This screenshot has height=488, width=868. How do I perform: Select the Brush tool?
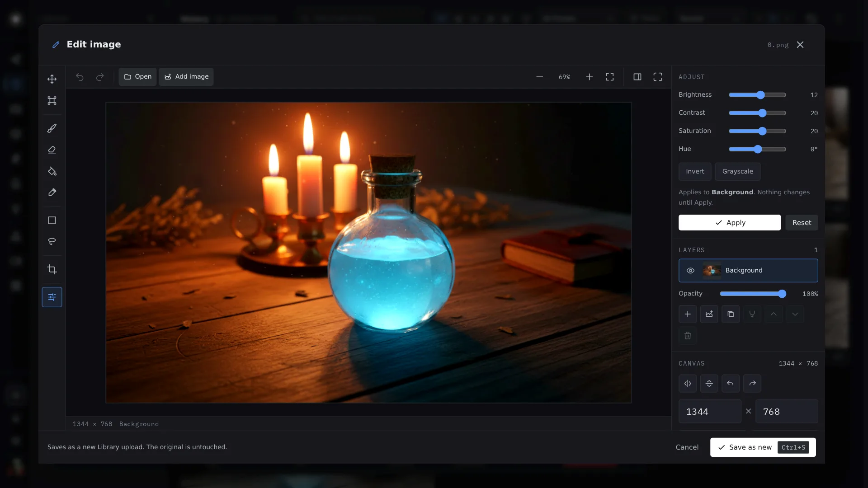(52, 128)
